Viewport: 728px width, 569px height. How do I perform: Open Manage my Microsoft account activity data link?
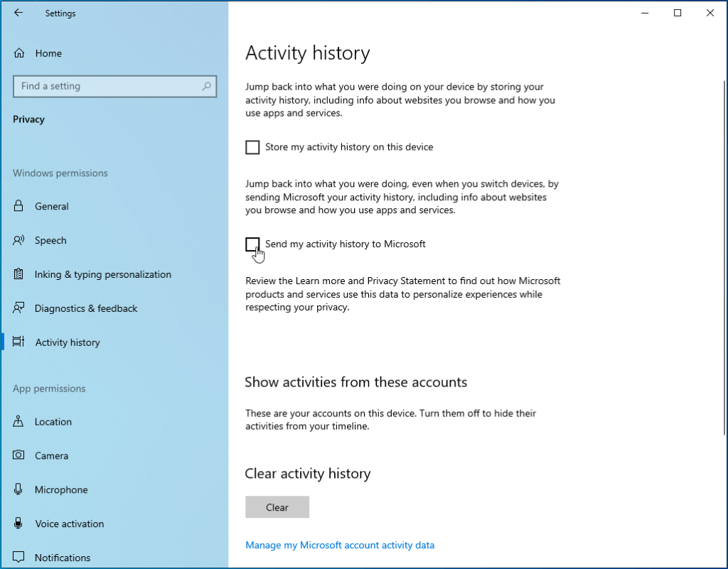[340, 545]
